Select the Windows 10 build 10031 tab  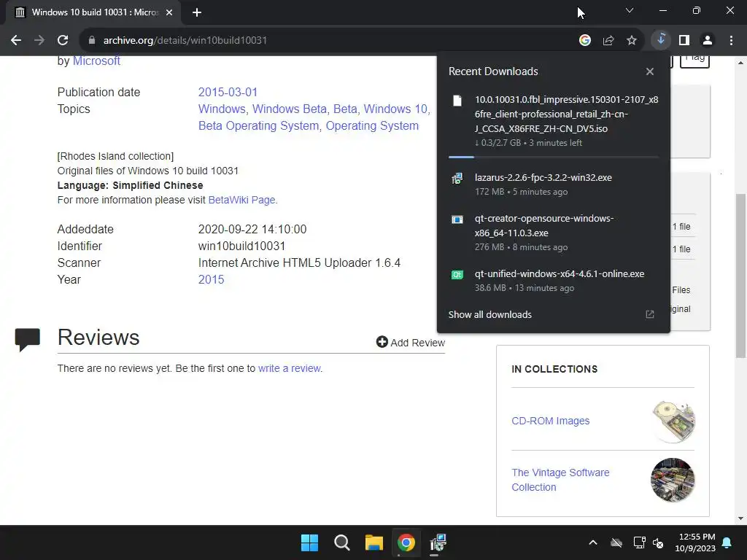coord(93,12)
